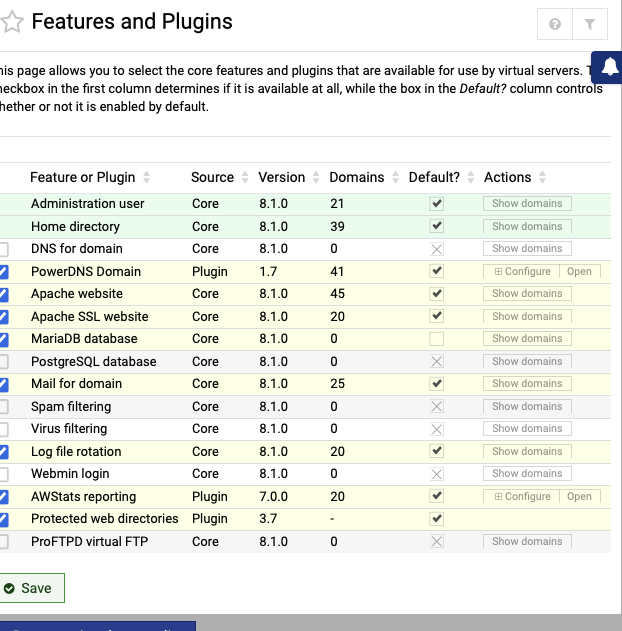Toggle Default checkbox for Apache website

pyautogui.click(x=437, y=294)
